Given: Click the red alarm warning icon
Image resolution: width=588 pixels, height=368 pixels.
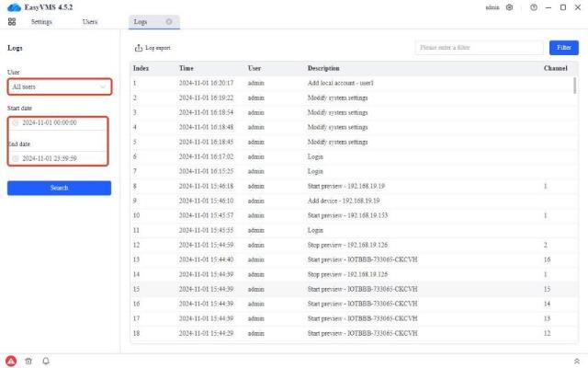Looking at the screenshot, I should point(11,361).
